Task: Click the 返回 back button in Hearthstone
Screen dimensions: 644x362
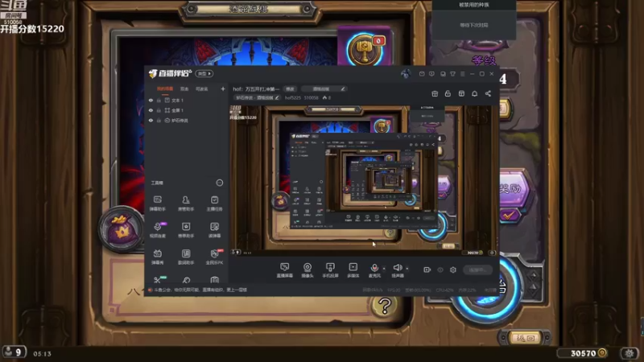Action: (526, 338)
